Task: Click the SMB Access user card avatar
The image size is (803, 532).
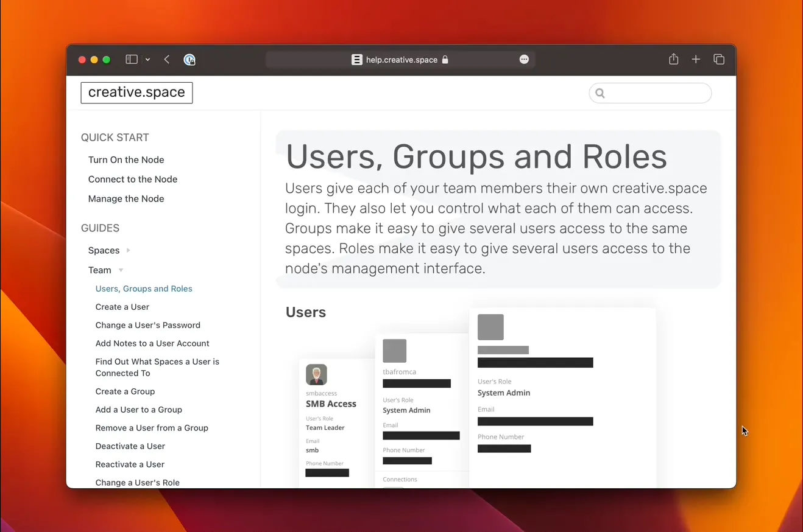Action: pos(316,374)
